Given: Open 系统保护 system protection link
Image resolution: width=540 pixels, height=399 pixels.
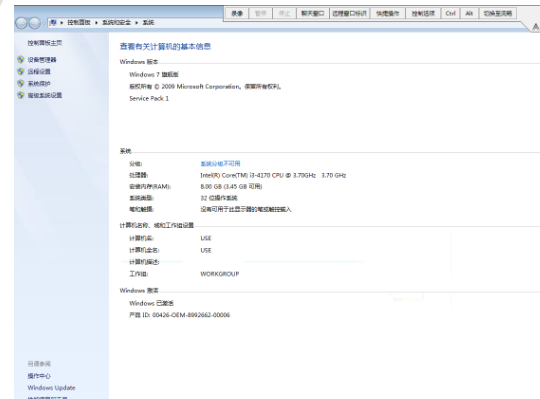Looking at the screenshot, I should point(39,83).
